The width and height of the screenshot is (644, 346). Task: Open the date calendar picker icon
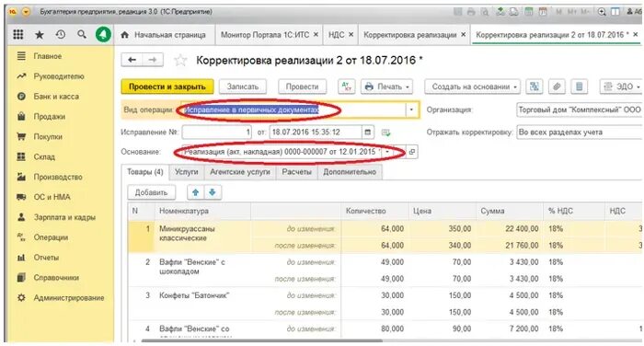(x=368, y=133)
